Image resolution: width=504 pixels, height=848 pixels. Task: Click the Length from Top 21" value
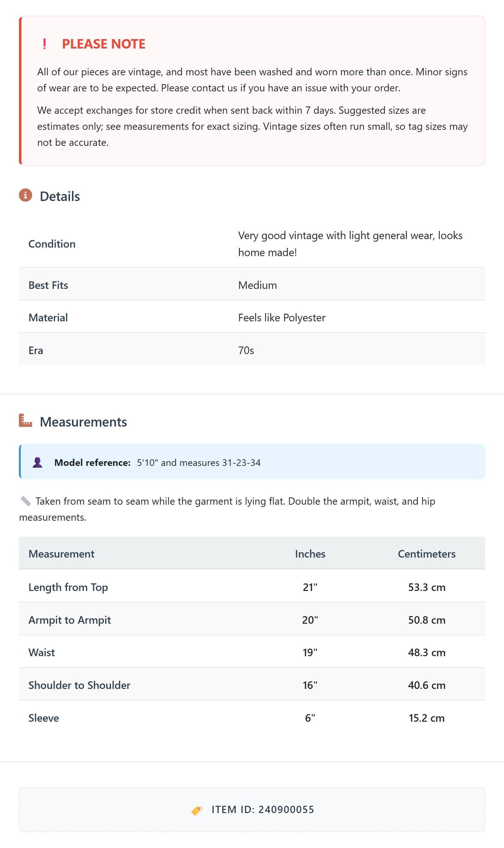pyautogui.click(x=310, y=587)
